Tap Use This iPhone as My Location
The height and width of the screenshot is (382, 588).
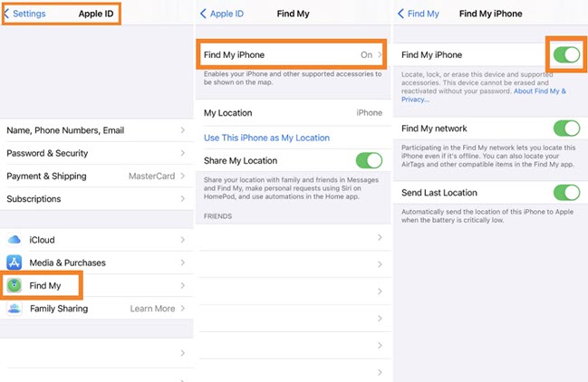tap(266, 138)
